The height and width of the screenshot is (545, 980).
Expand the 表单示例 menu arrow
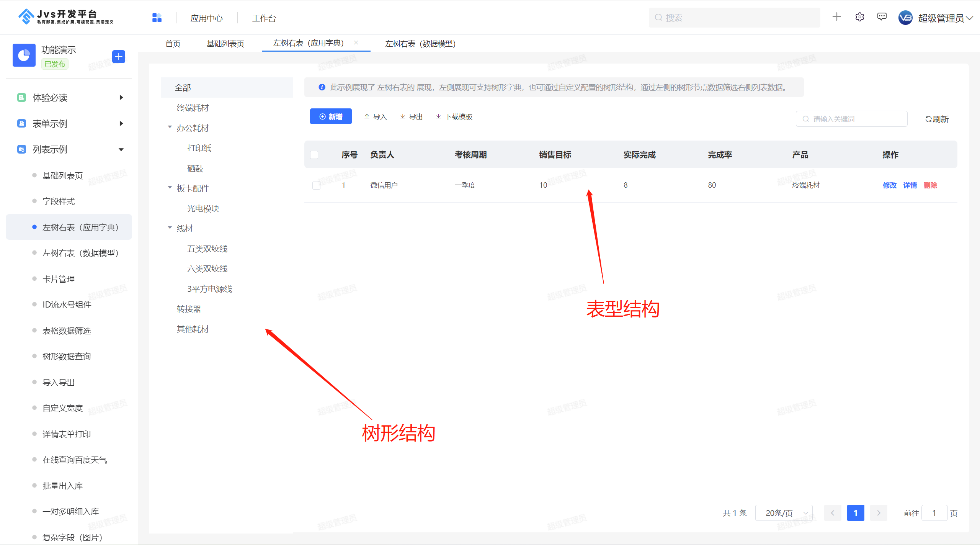(121, 123)
